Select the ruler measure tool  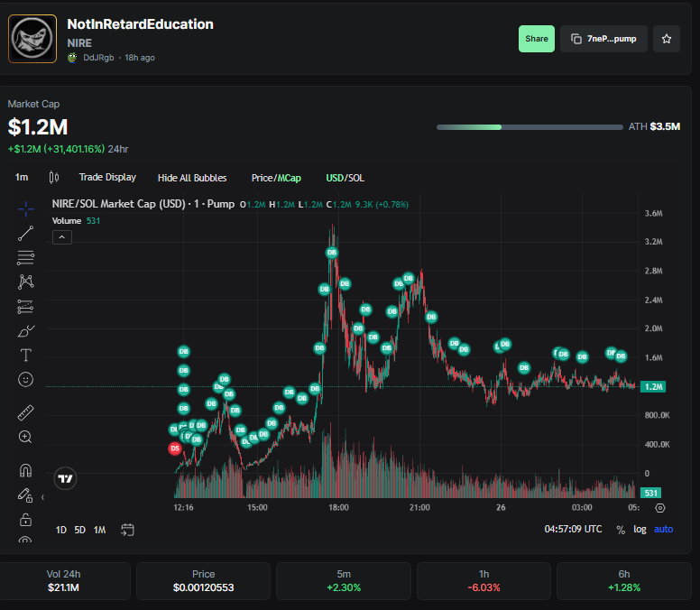(26, 412)
